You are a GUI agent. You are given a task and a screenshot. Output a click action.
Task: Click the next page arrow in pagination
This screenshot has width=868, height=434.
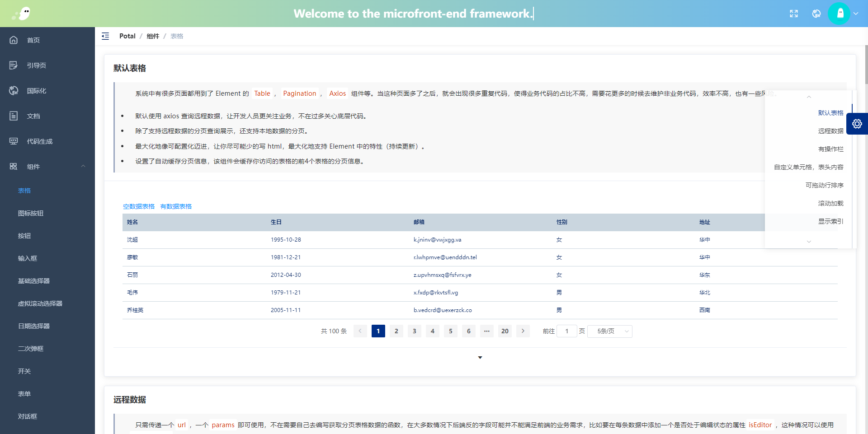(523, 331)
